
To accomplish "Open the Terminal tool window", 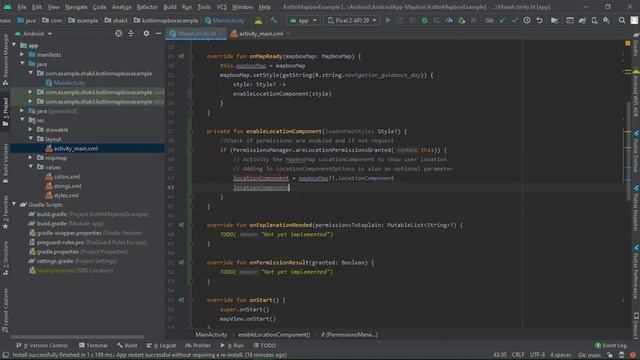I will coord(93,346).
